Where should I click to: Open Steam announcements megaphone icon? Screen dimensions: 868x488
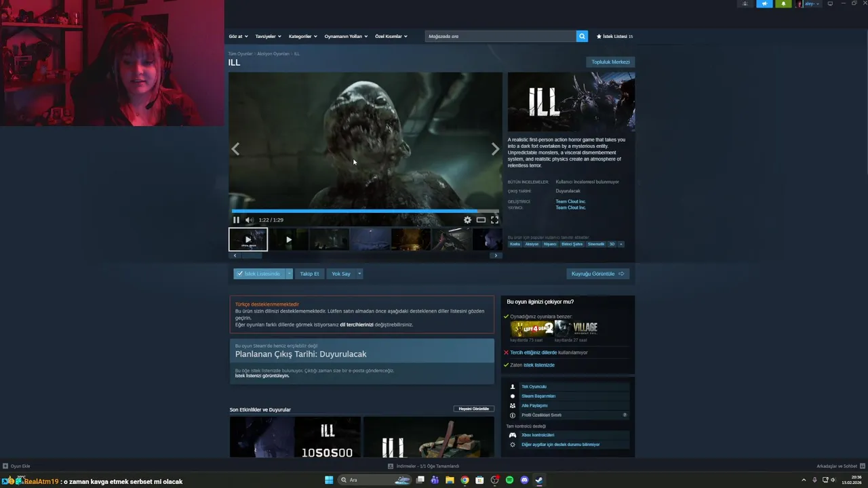(764, 3)
